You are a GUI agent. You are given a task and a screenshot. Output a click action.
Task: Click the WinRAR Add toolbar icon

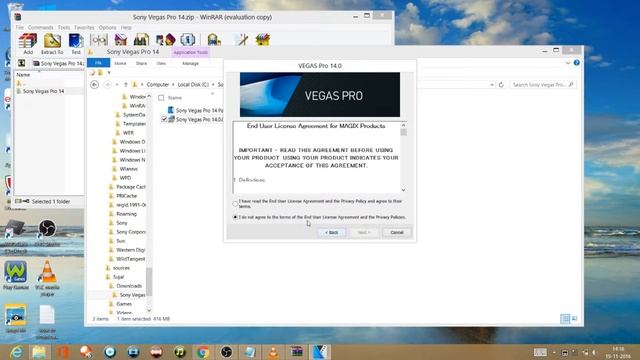(x=28, y=41)
